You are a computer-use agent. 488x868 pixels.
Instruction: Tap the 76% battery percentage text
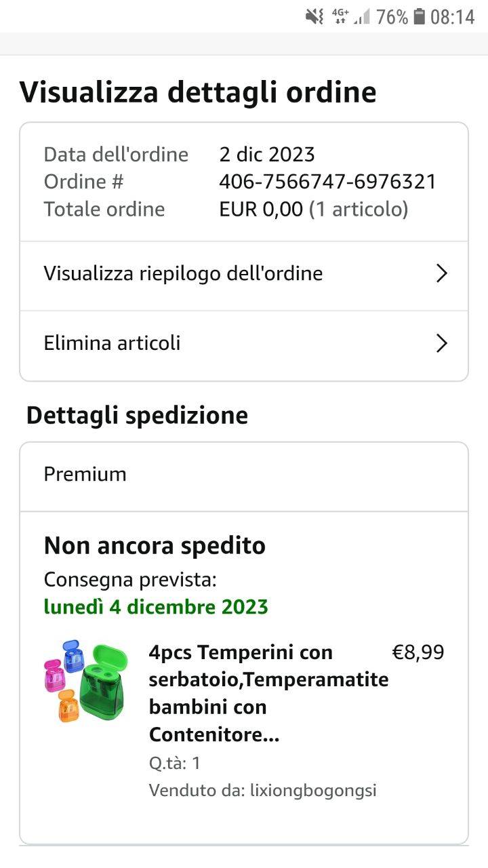point(392,17)
